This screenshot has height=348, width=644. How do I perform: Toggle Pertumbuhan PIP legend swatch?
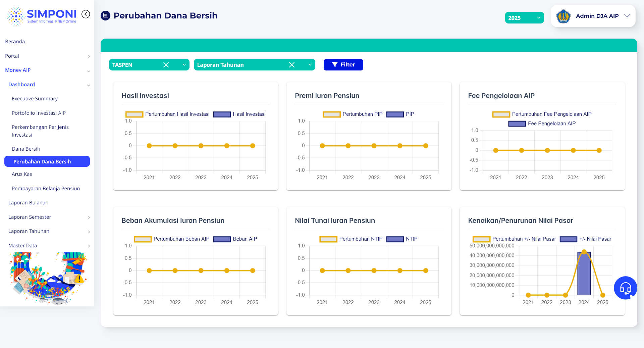[x=332, y=114]
